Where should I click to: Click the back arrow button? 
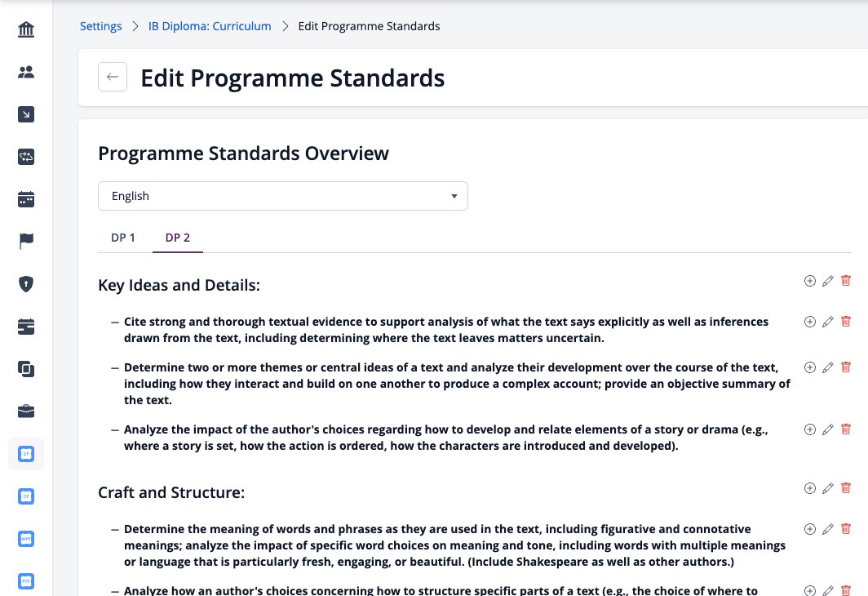click(x=113, y=77)
